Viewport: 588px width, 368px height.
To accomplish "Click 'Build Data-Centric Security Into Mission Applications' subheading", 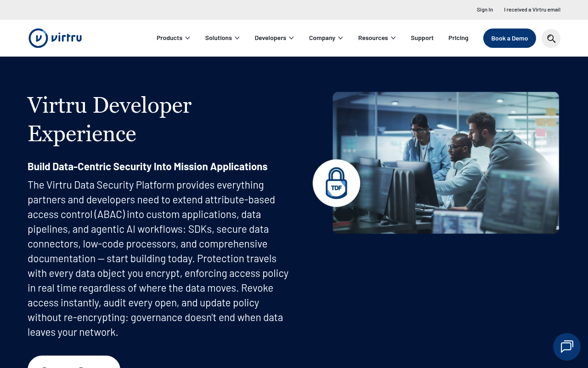I will [147, 167].
